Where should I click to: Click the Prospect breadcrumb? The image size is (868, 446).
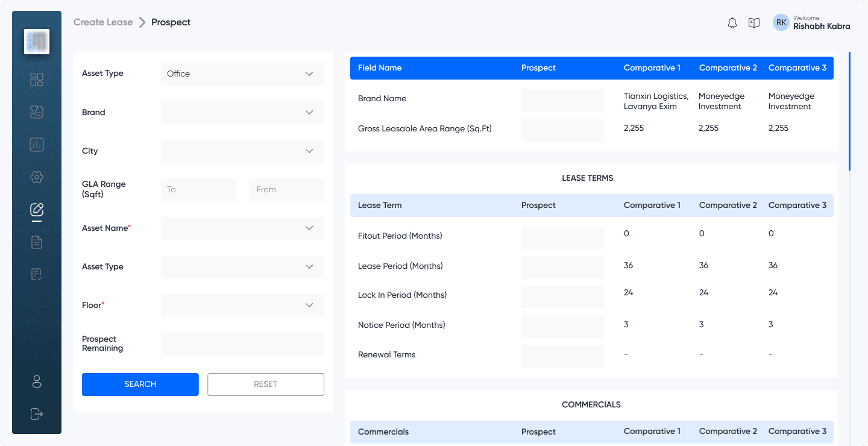(171, 22)
